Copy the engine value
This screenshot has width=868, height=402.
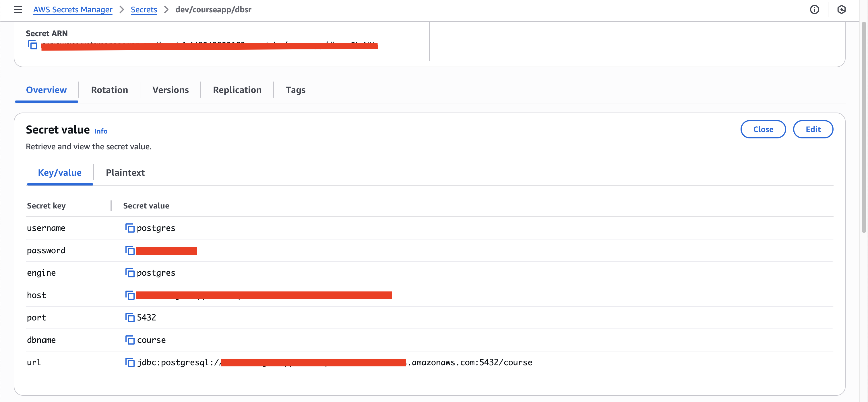click(x=130, y=272)
